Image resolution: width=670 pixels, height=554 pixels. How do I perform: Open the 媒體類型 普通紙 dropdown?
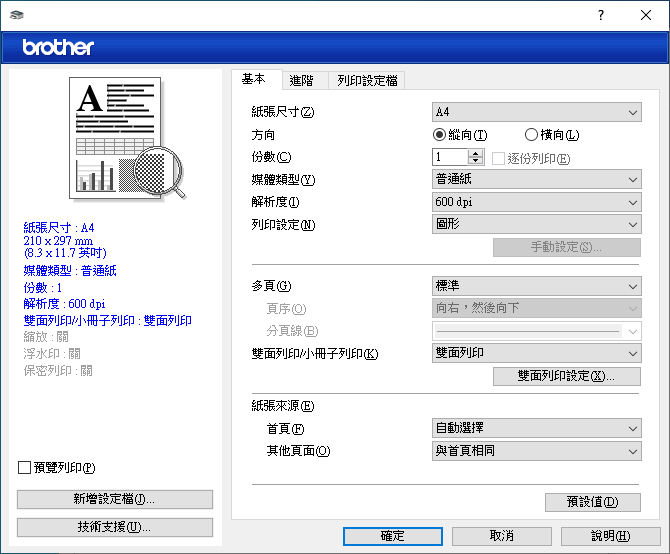pos(537,179)
